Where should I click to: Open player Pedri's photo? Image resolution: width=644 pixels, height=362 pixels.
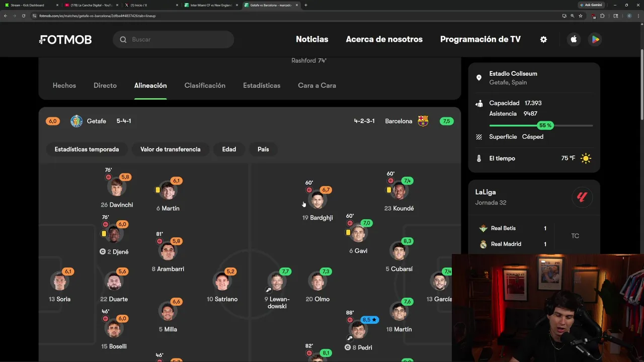[x=358, y=330]
